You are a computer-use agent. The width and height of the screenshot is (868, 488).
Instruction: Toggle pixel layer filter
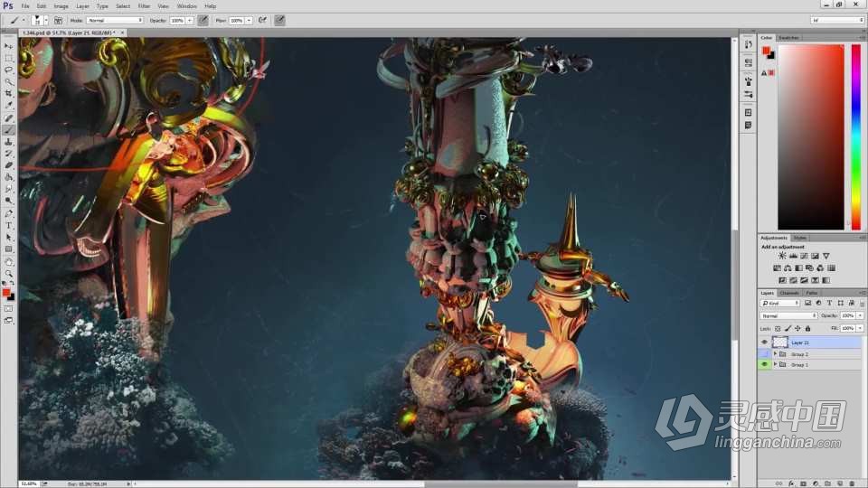click(x=807, y=304)
